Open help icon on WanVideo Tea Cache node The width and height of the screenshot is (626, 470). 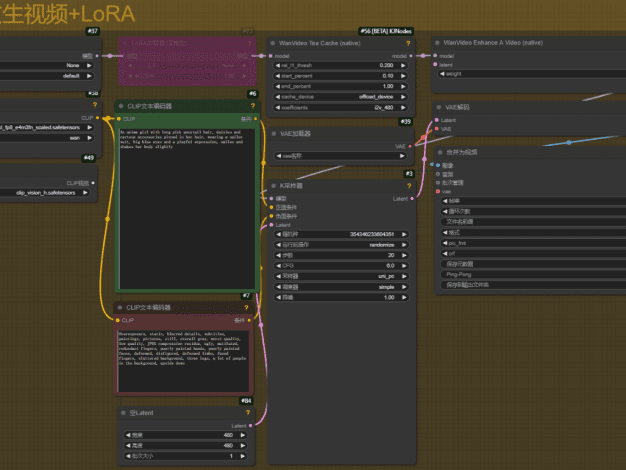coord(408,43)
